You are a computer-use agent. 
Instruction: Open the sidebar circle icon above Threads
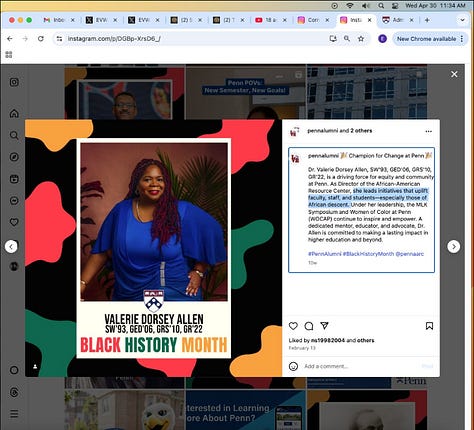pos(14,370)
